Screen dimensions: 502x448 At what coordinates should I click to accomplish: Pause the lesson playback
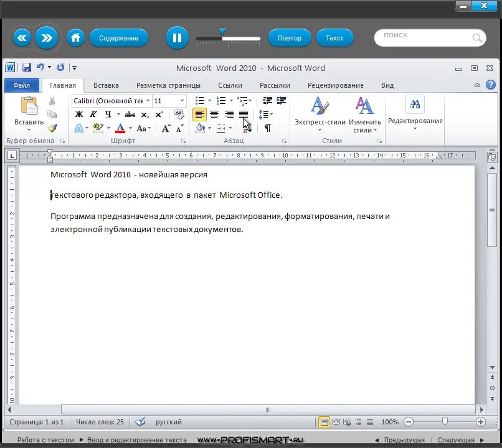(177, 38)
